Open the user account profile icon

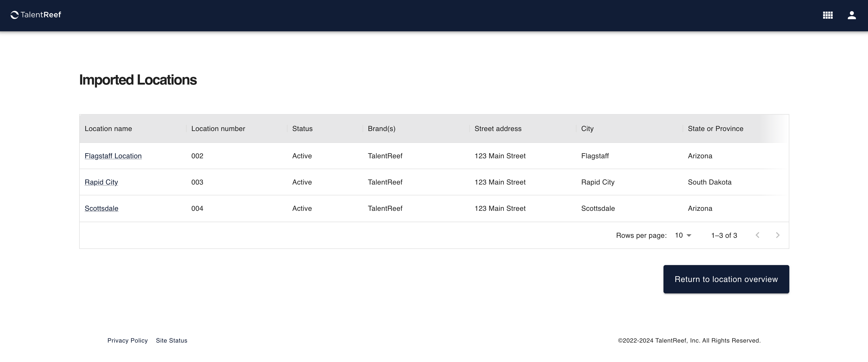click(x=852, y=15)
